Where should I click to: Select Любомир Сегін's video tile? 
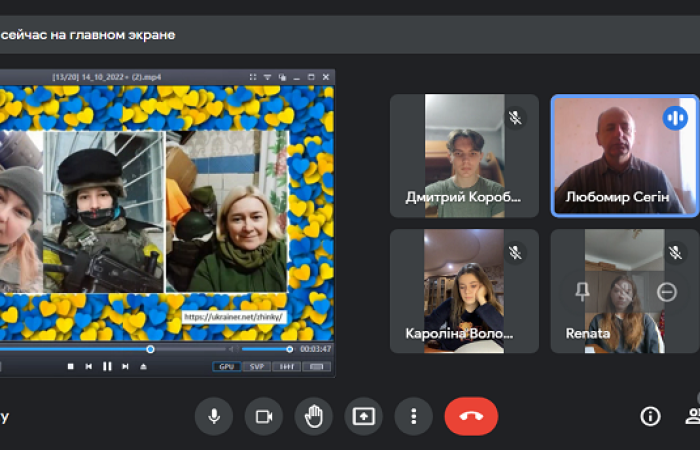pos(624,155)
